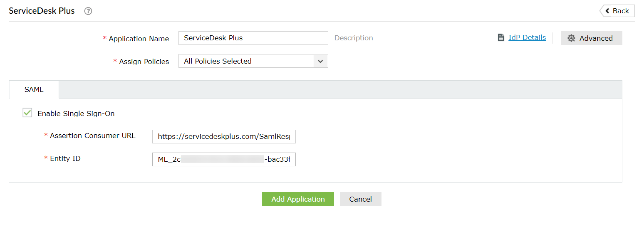Click the Enable Single Sign-On label text

(76, 113)
